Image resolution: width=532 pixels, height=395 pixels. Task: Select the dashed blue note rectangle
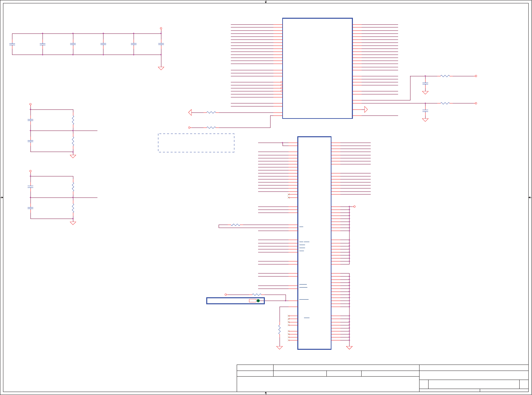pyautogui.click(x=196, y=143)
